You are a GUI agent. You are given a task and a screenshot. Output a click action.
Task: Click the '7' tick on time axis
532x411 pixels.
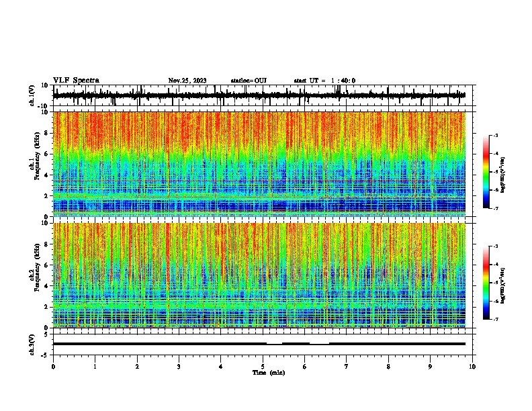(x=347, y=367)
